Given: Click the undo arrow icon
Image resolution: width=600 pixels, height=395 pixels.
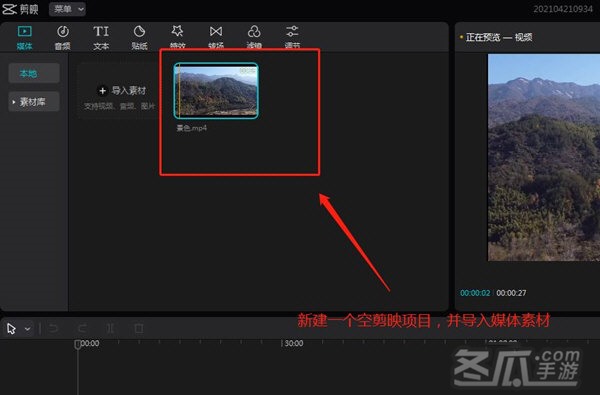Looking at the screenshot, I should (x=53, y=328).
